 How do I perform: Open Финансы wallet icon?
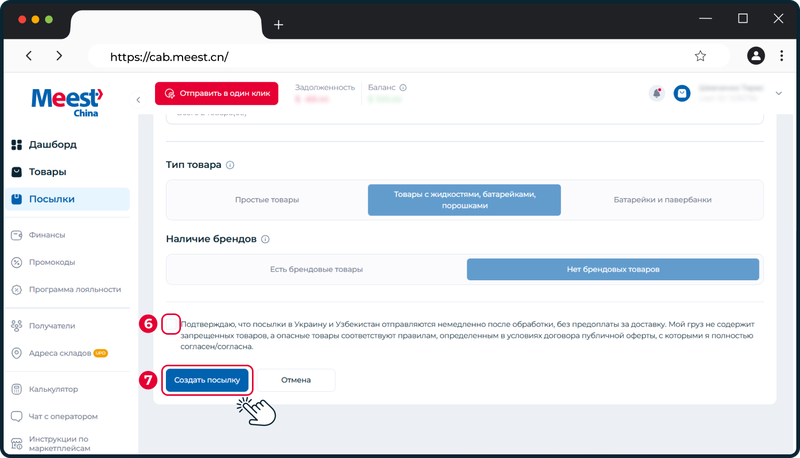point(16,235)
